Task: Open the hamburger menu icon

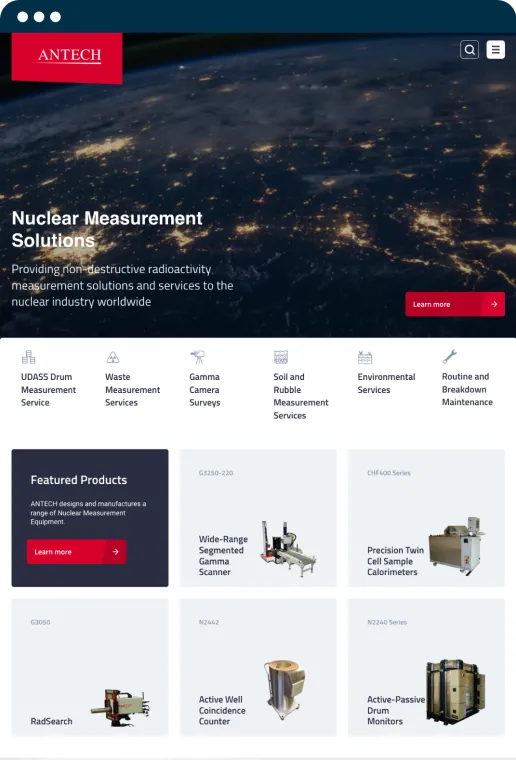Action: (495, 49)
